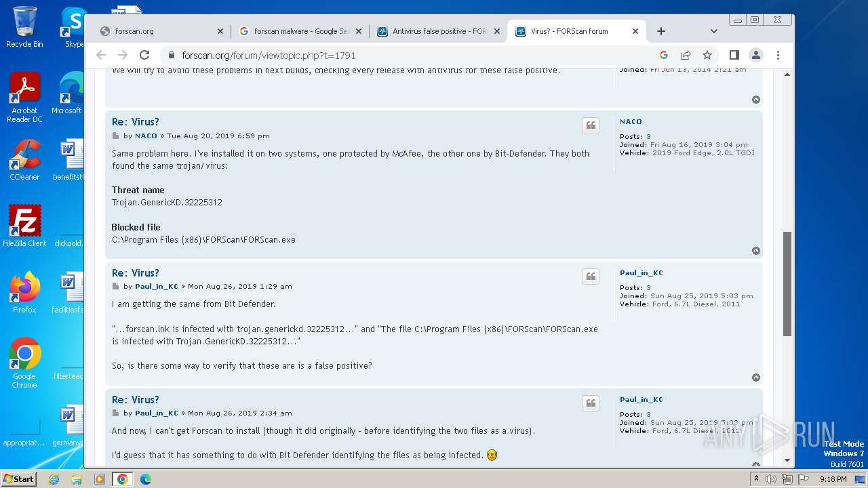
Task: Open Microsoft Edge from the taskbar
Action: (146, 479)
